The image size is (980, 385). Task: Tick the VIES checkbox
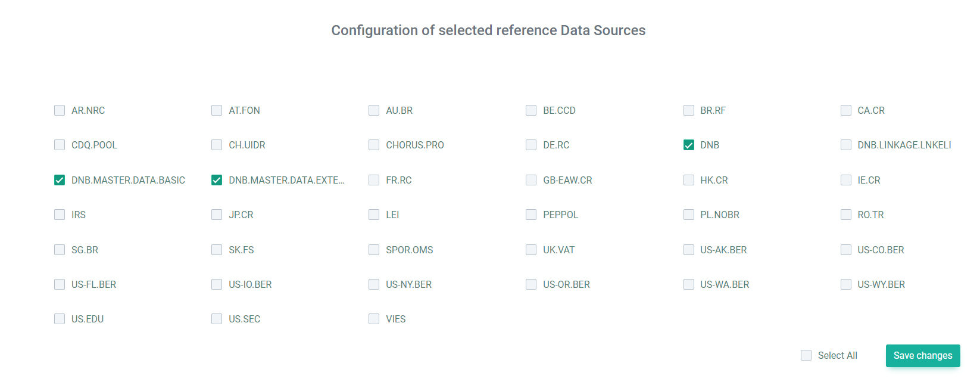[x=374, y=319]
